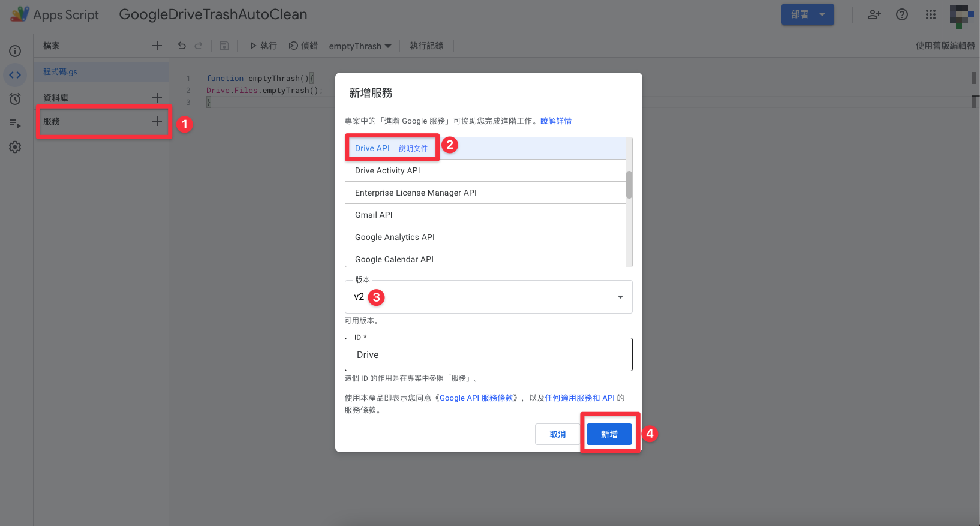The width and height of the screenshot is (980, 526).
Task: Click the save project disk icon
Action: 224,46
